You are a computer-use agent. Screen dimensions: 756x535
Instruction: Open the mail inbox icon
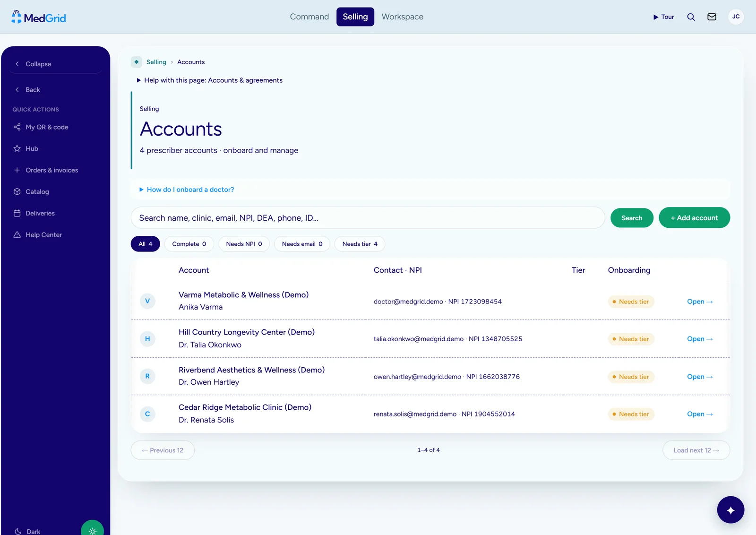pos(712,17)
